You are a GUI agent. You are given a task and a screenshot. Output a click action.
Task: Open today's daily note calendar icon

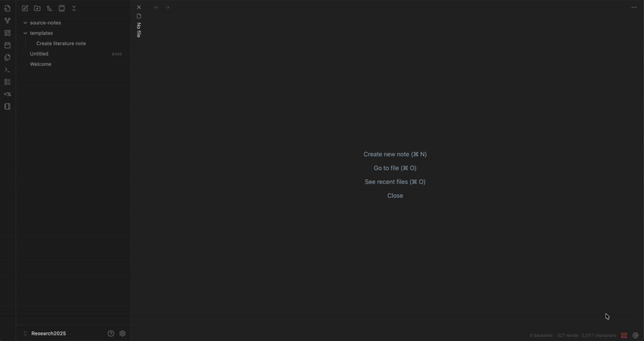click(x=7, y=45)
